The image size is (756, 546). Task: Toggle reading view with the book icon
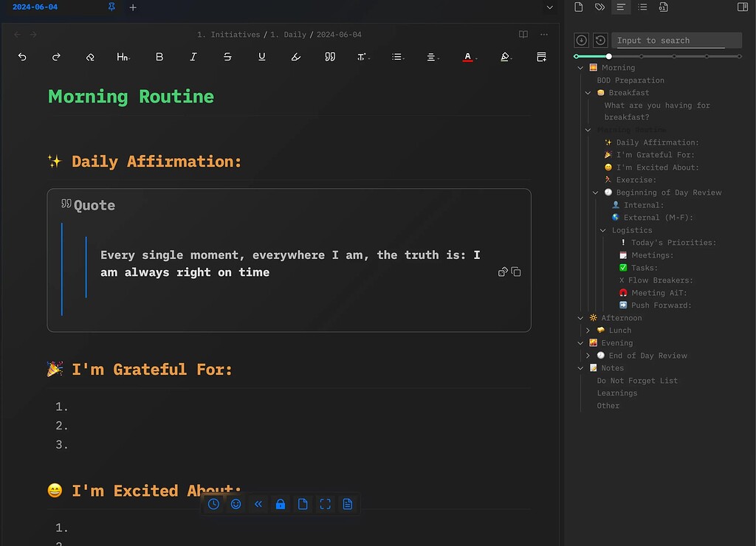pyautogui.click(x=523, y=35)
